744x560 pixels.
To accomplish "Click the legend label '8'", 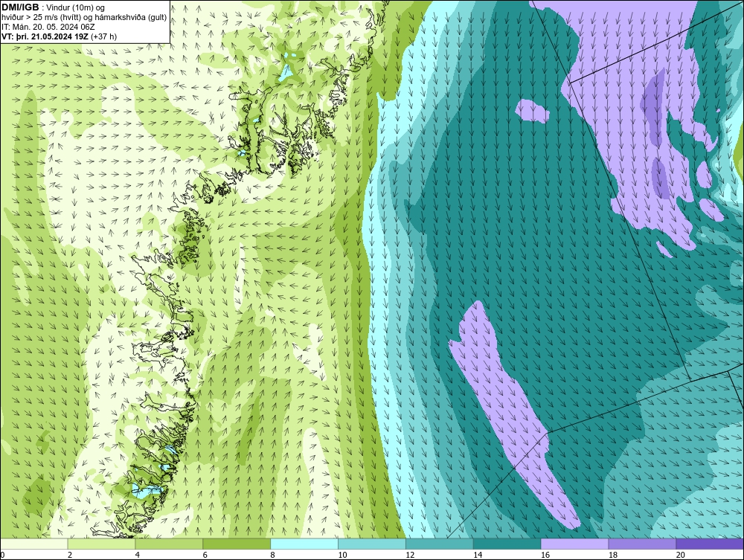I will (x=272, y=555).
